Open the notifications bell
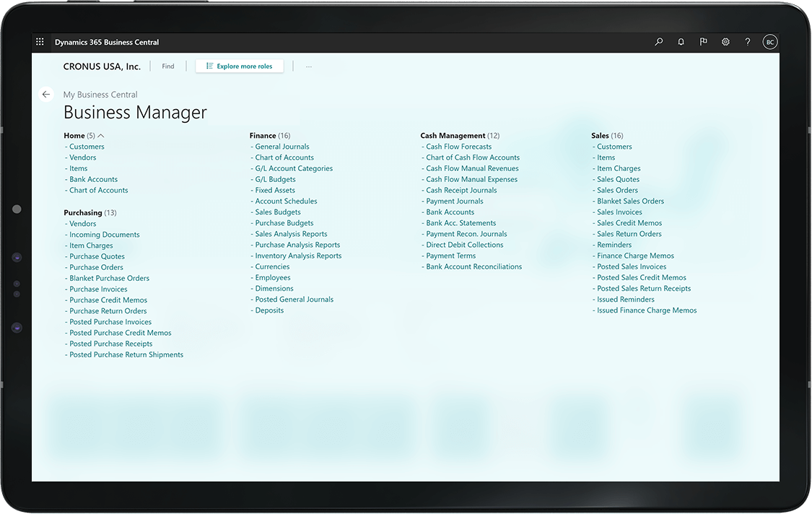 click(x=681, y=43)
